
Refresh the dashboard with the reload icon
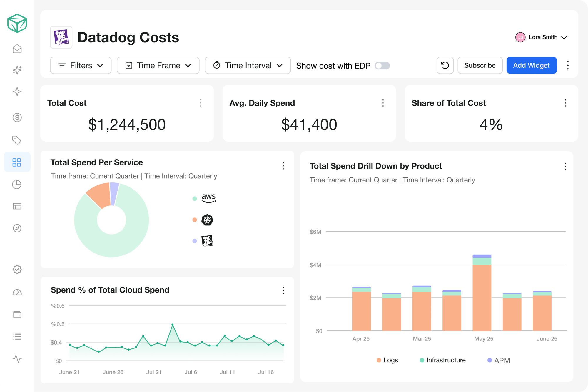tap(445, 65)
